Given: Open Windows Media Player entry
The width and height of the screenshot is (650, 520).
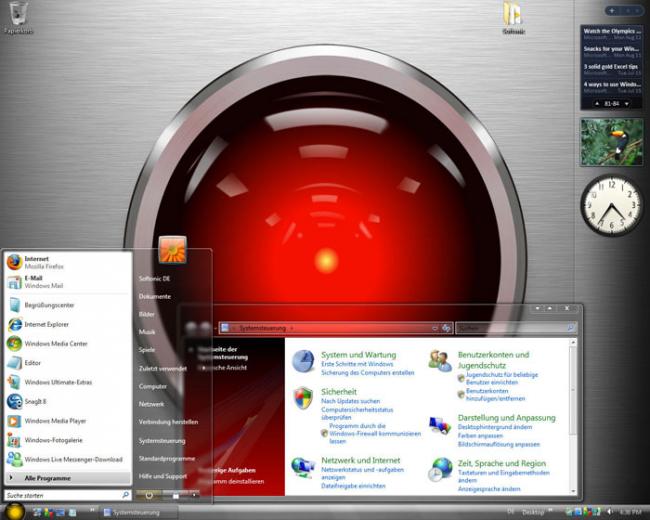Looking at the screenshot, I should [68, 421].
